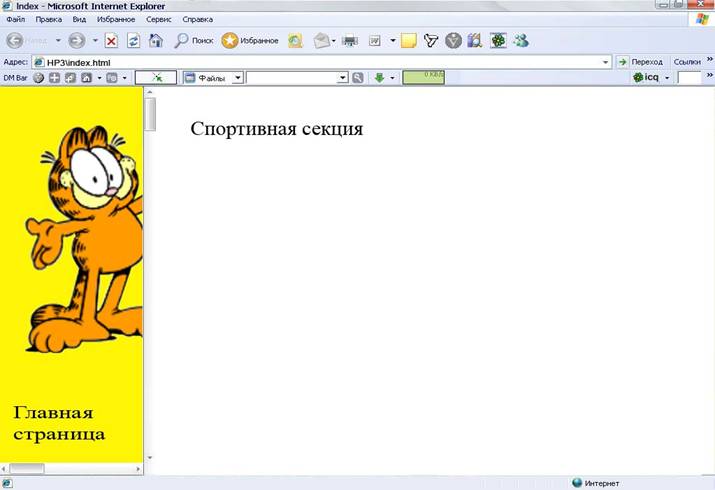Expand the DM Bar search field dropdown
Screen dimensions: 715x490
343,78
